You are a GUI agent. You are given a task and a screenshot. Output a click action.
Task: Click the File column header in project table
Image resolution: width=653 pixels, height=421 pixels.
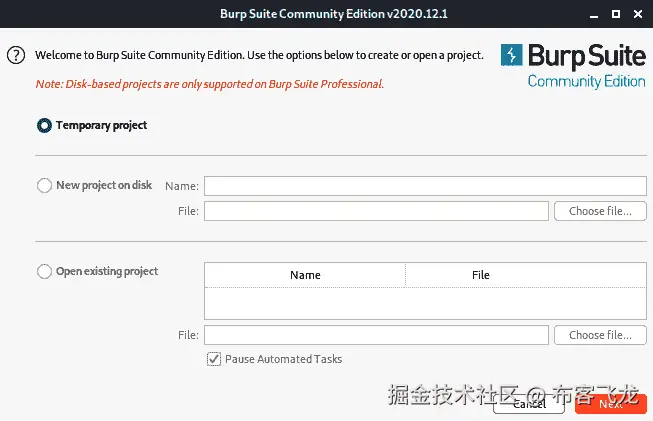pyautogui.click(x=481, y=275)
